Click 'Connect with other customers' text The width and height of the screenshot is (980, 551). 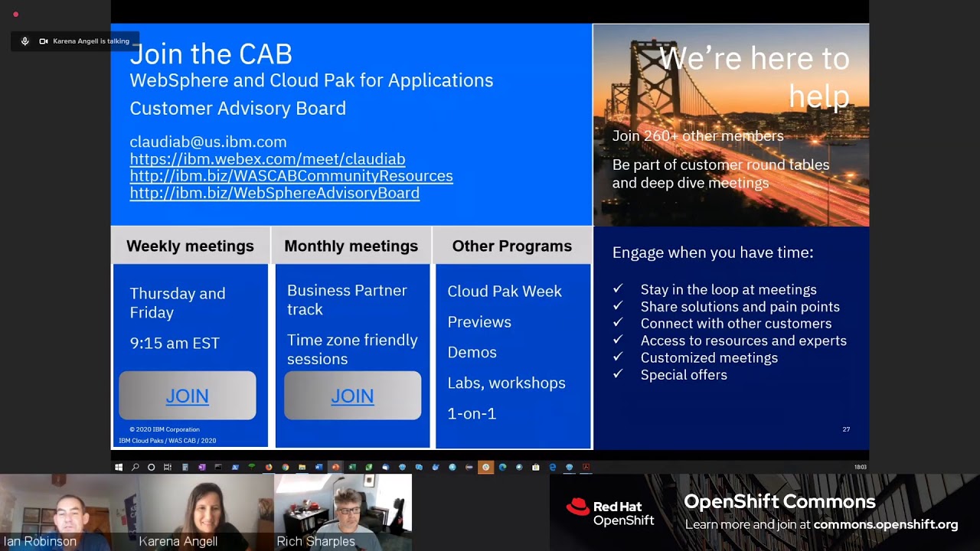click(736, 323)
